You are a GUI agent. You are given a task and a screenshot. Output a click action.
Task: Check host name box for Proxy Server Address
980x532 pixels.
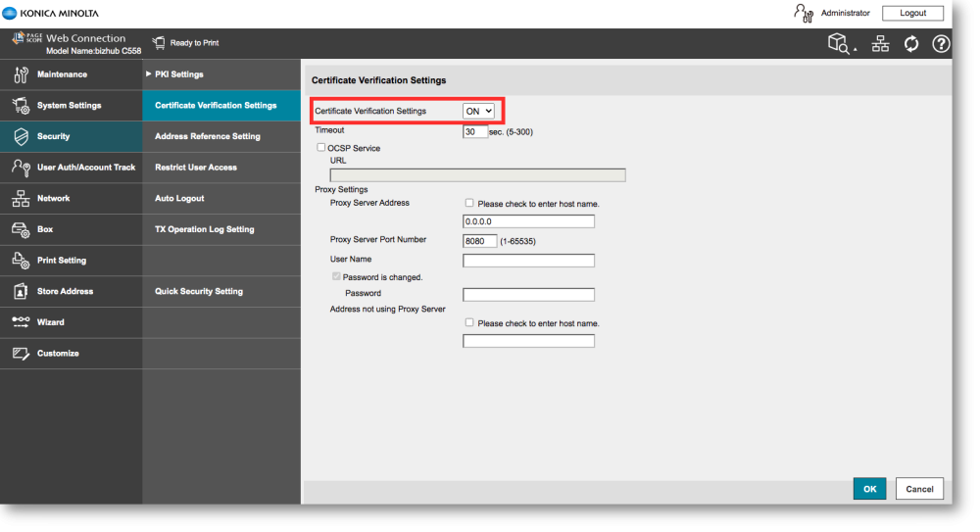[469, 203]
